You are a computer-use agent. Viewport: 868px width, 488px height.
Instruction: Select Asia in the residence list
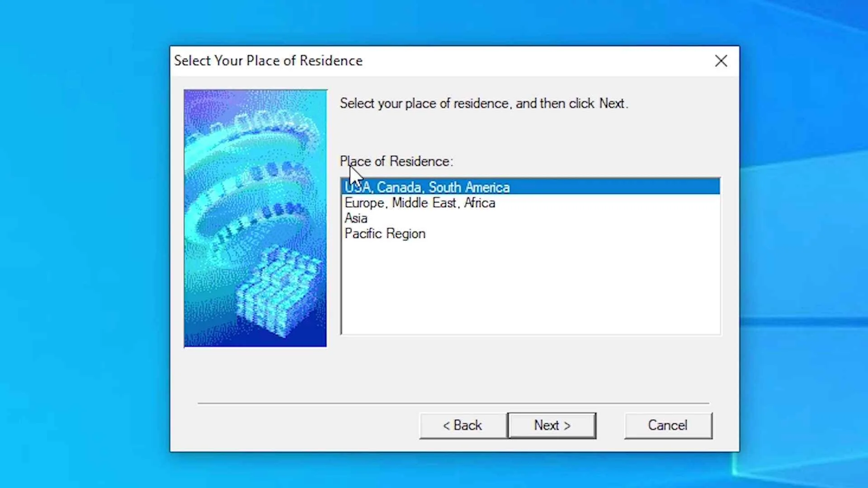coord(531,218)
